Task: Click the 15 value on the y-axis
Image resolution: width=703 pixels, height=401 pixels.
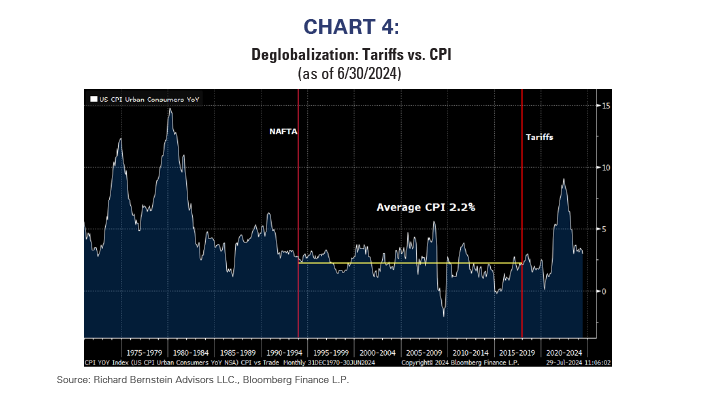Action: tap(606, 106)
